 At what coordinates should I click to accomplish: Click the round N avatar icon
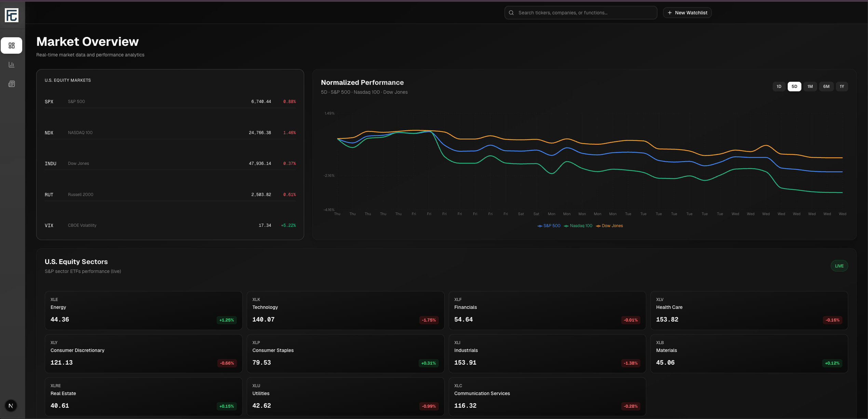11,406
